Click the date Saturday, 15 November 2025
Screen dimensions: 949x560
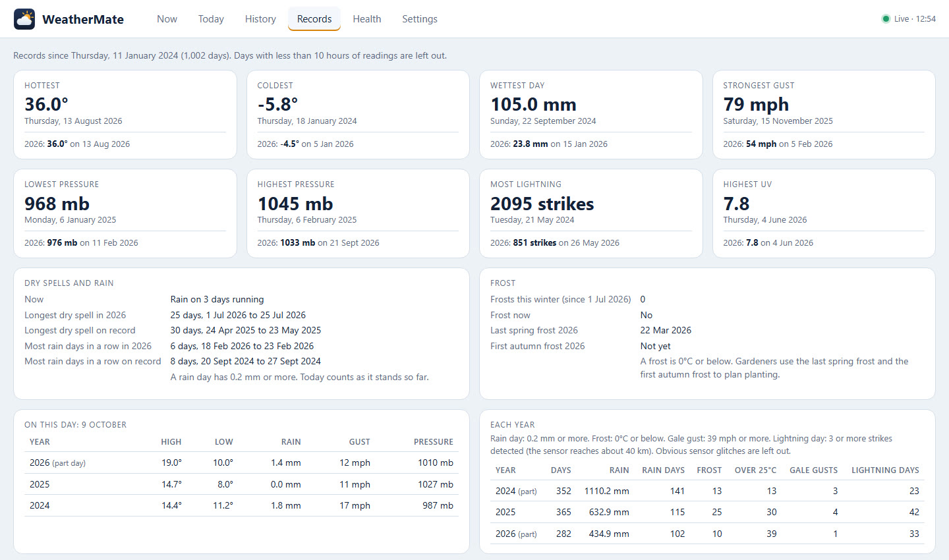click(778, 121)
